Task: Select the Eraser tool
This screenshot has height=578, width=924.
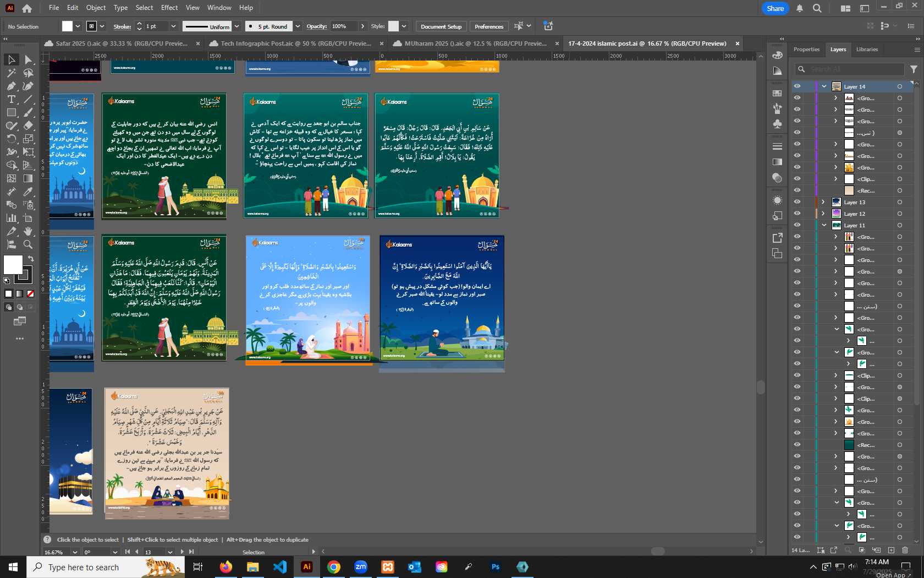Action: tap(28, 126)
